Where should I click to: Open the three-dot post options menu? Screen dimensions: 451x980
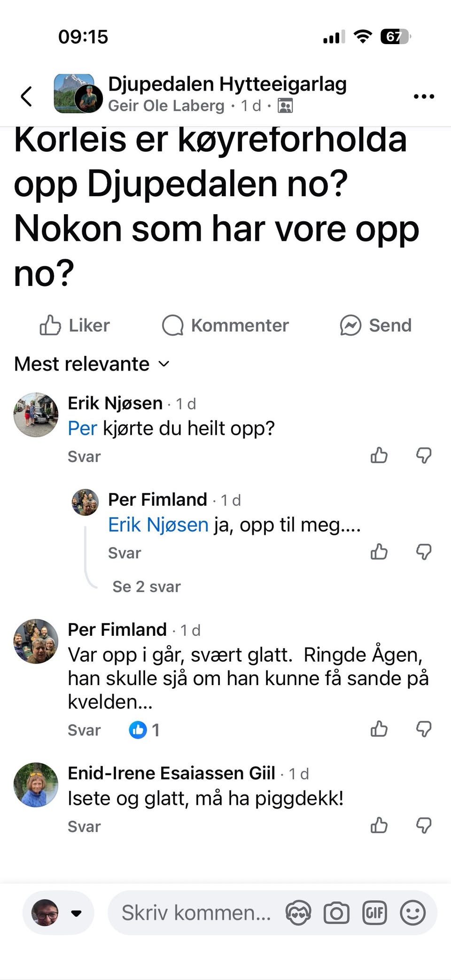tap(424, 97)
